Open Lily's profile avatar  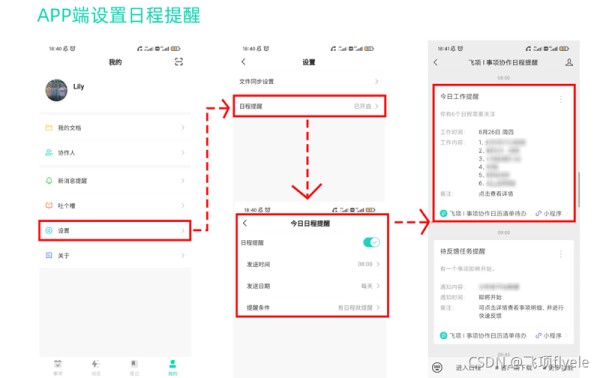(56, 90)
